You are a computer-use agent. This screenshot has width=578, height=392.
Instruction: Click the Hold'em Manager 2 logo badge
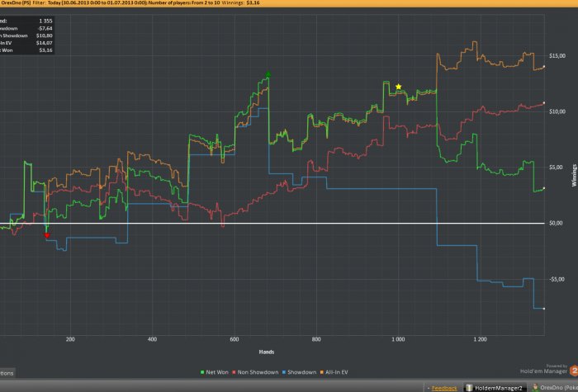click(574, 370)
